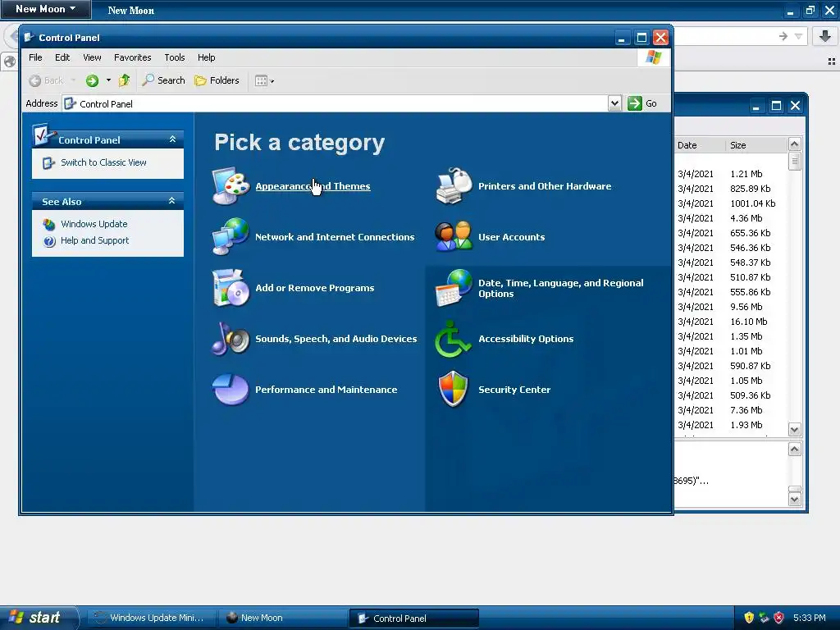
Task: Sort by the Date column header
Action: (x=700, y=145)
